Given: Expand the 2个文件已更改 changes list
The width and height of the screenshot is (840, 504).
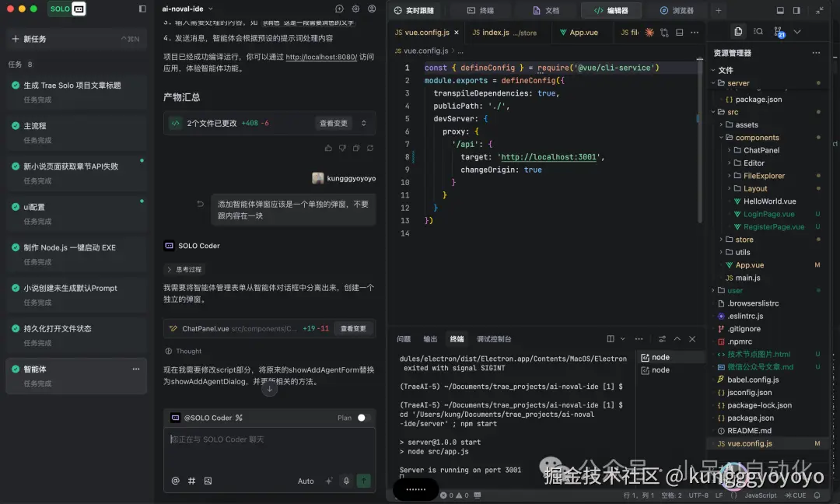Looking at the screenshot, I should pos(364,123).
